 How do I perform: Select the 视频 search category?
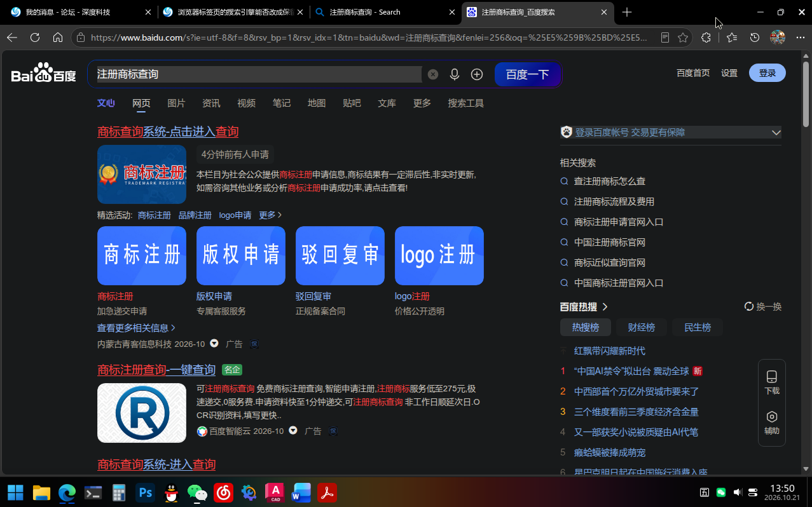tap(246, 103)
